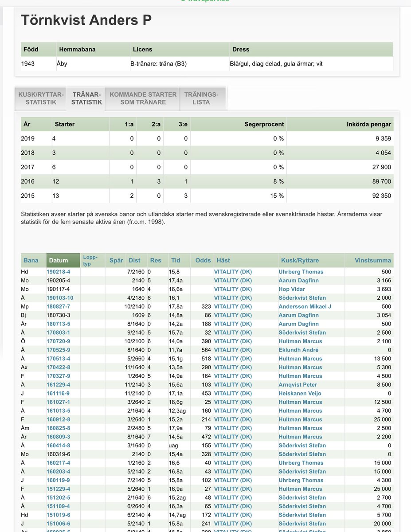Open race link 151229-4
This screenshot has height=532, width=411.
coord(58,489)
